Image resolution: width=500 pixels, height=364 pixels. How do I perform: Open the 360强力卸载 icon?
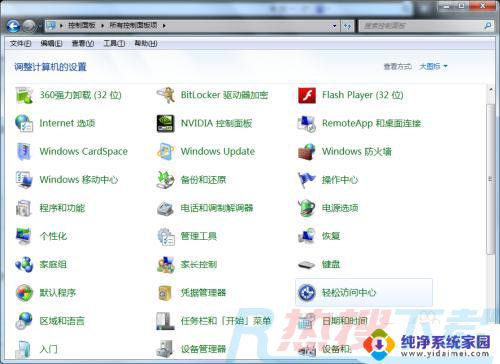click(x=24, y=95)
